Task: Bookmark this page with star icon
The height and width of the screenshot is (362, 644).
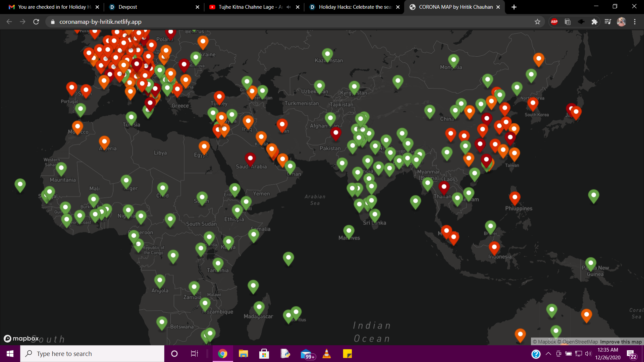Action: coord(537,22)
